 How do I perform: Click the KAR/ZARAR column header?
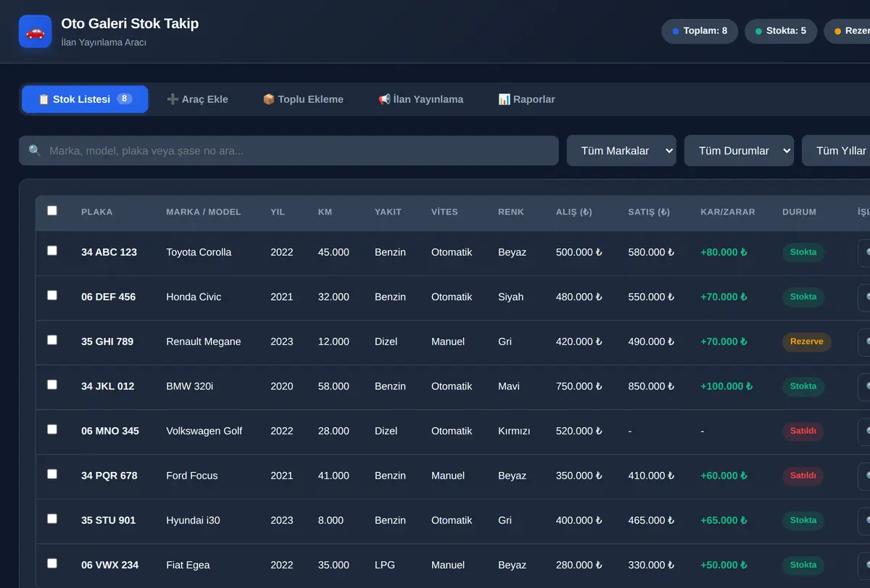pos(728,212)
